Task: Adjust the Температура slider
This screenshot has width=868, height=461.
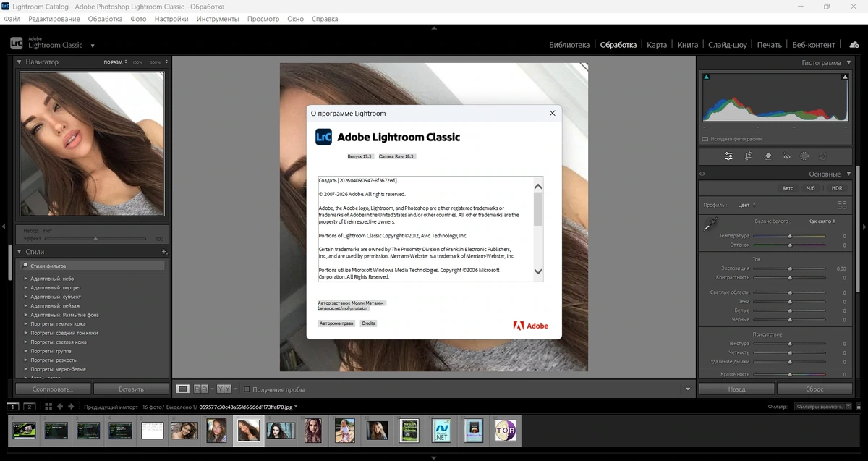Action: coord(789,236)
